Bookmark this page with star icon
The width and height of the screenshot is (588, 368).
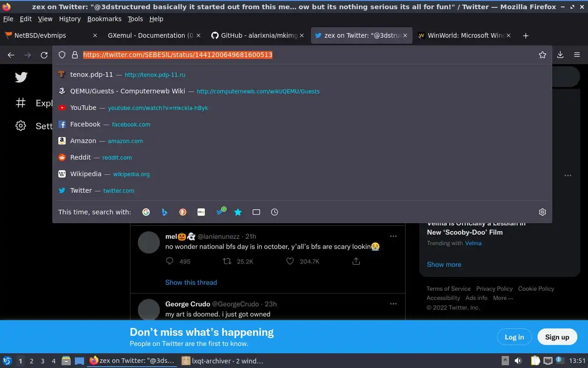point(543,55)
